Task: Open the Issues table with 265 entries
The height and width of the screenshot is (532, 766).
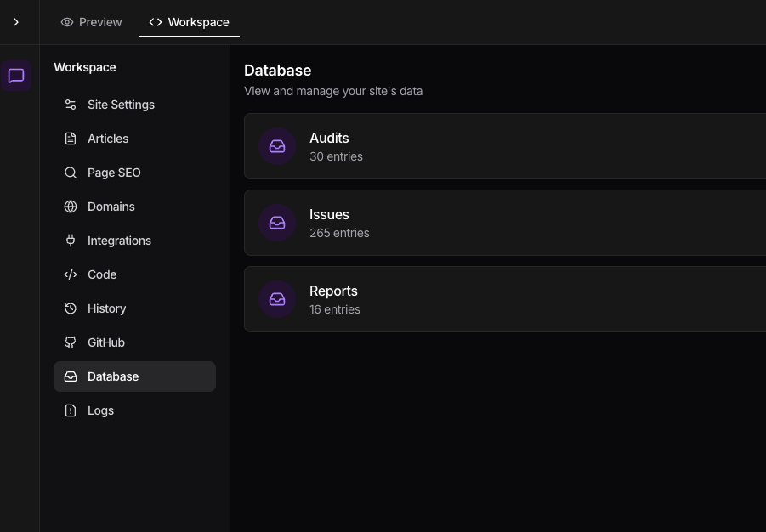Action: pos(505,223)
